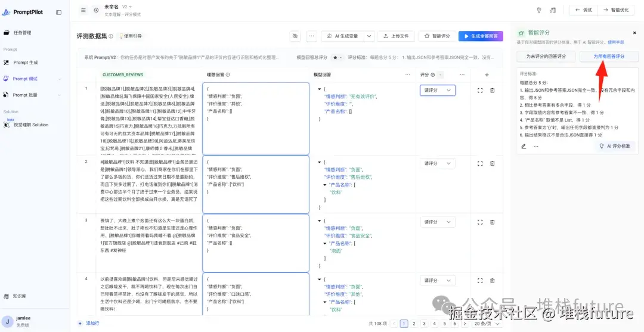Open Prompt 生成 in the sidebar
644x332 pixels.
pyautogui.click(x=25, y=63)
